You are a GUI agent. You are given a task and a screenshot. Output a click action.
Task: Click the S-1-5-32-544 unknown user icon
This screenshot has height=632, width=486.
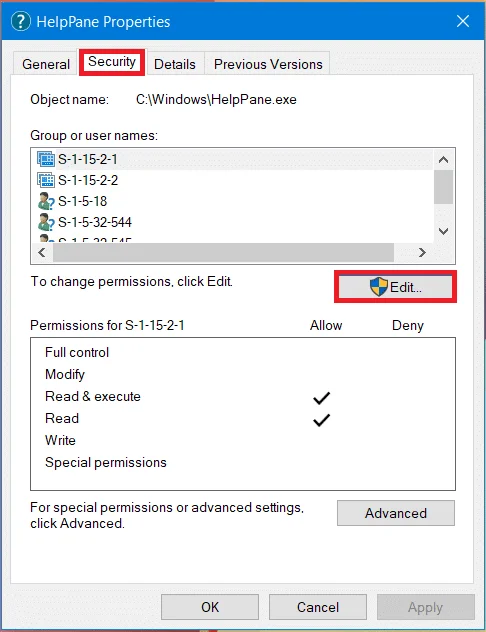[46, 222]
